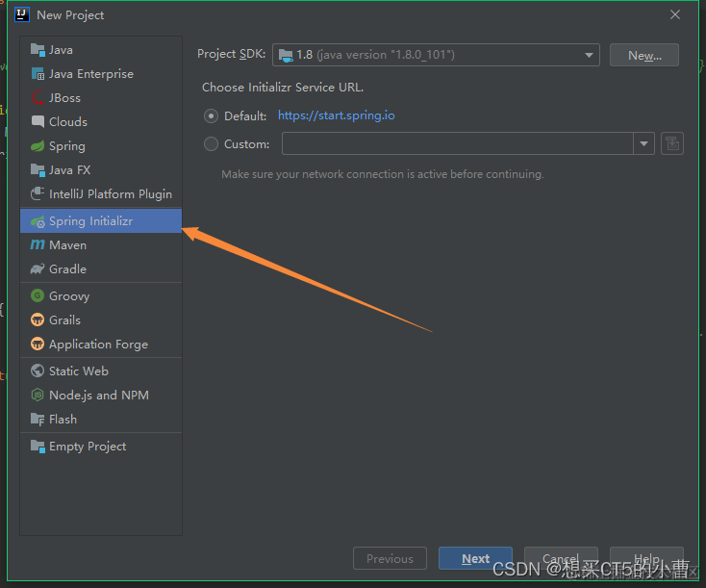Choose the Java Enterprise project type

click(101, 73)
